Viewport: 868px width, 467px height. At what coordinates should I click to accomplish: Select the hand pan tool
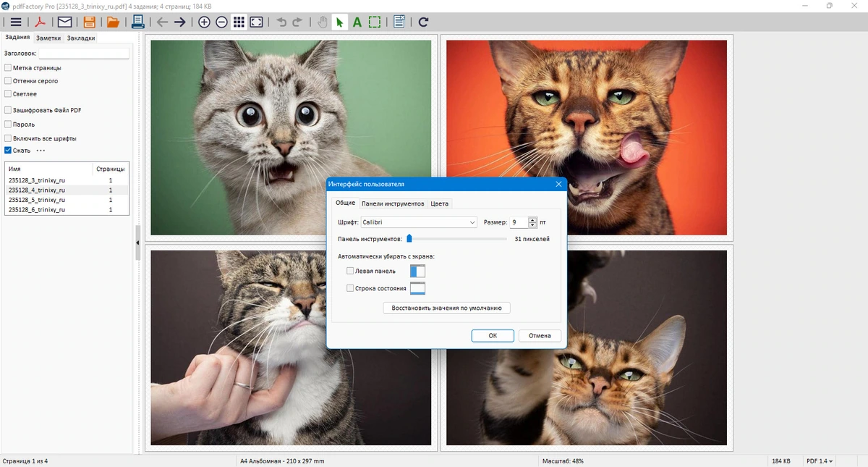point(323,22)
